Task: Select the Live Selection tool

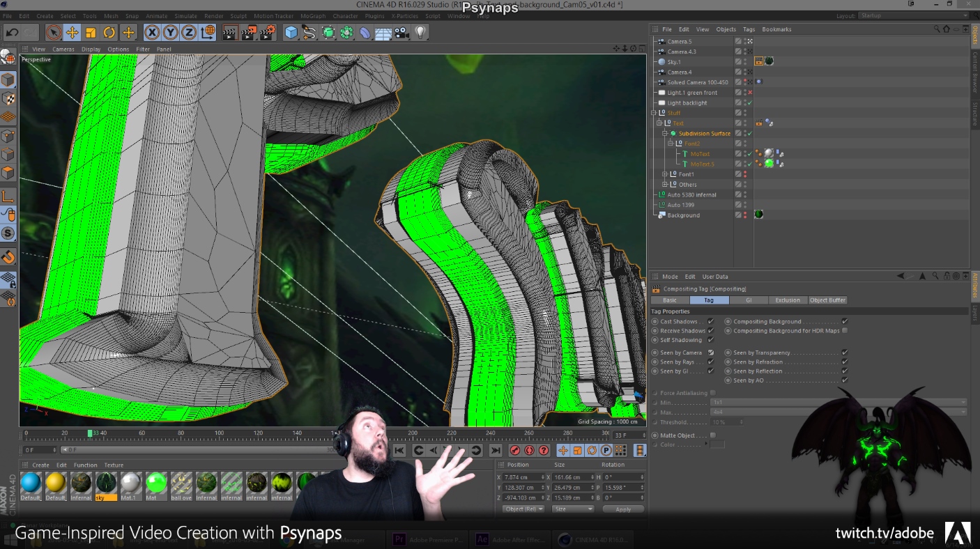Action: pos(54,32)
